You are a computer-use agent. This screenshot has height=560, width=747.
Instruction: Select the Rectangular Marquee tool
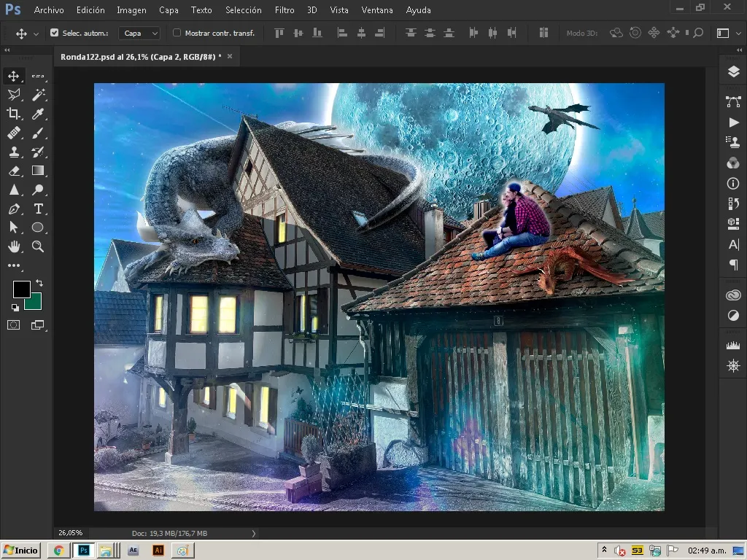[x=38, y=76]
